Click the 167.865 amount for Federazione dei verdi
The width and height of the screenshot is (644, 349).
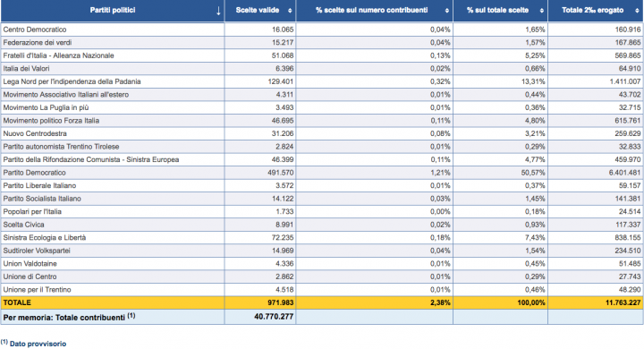pyautogui.click(x=628, y=42)
